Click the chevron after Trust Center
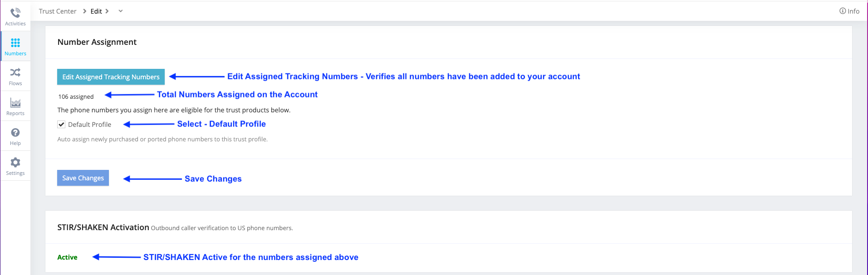Image resolution: width=868 pixels, height=275 pixels. coord(85,11)
